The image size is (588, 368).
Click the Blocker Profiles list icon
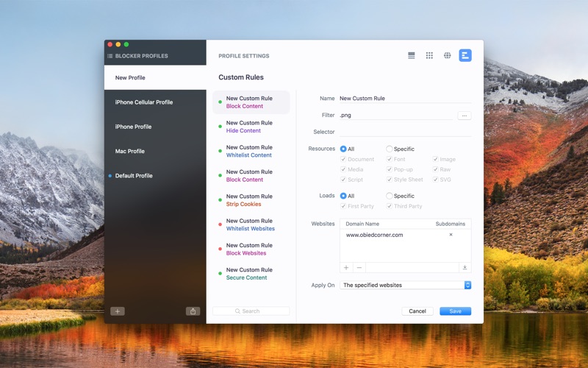pyautogui.click(x=110, y=56)
